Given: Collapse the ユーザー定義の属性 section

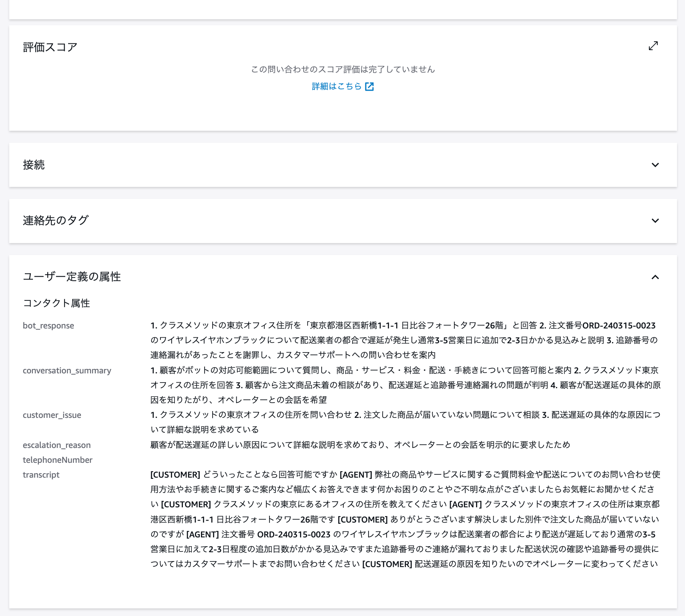Looking at the screenshot, I should point(655,277).
